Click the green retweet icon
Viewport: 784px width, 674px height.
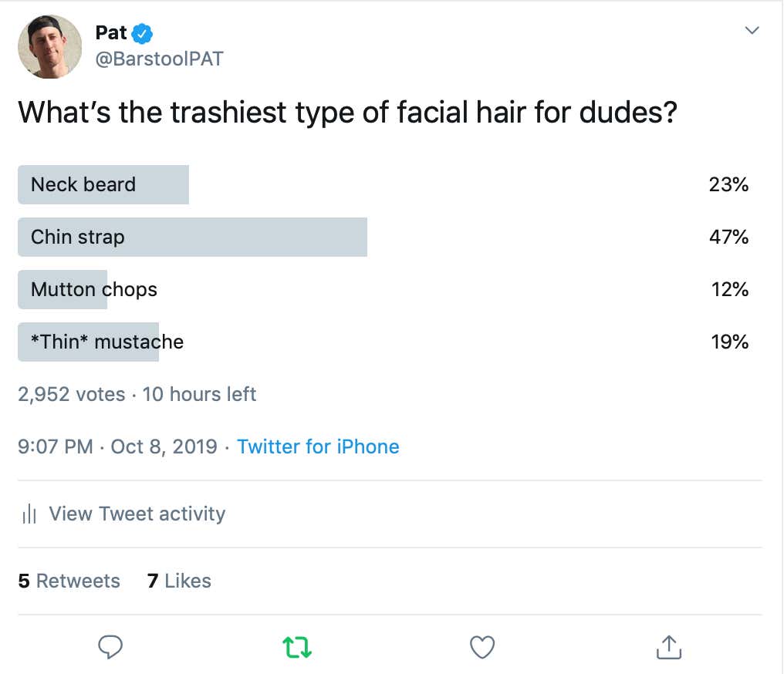297,647
